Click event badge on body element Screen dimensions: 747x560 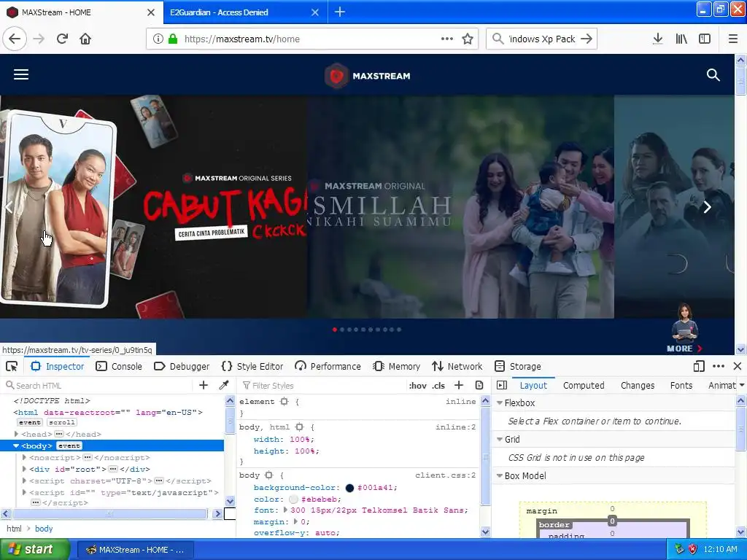pyautogui.click(x=69, y=446)
